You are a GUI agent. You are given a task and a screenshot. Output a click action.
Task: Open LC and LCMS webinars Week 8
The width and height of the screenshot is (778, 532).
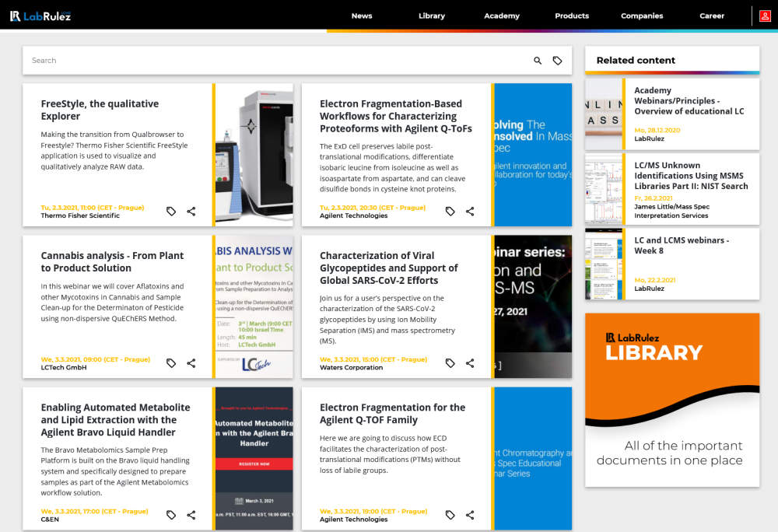682,246
